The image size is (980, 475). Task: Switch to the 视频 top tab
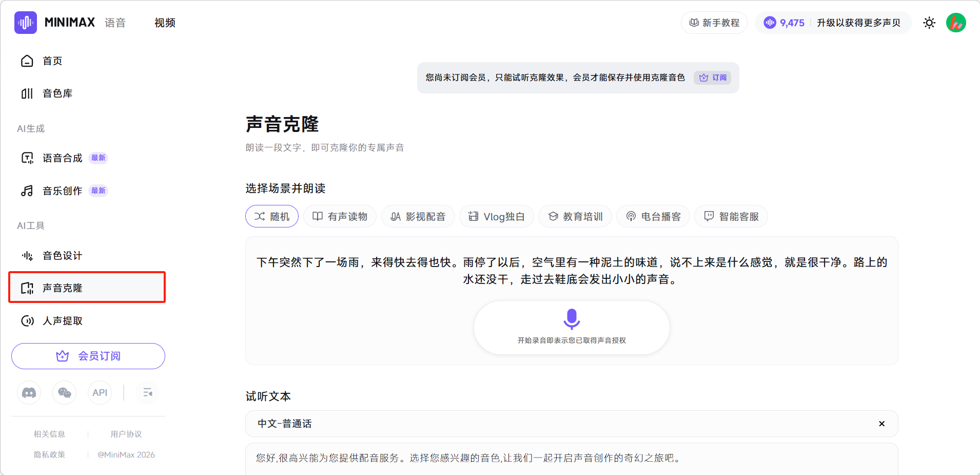pos(165,23)
